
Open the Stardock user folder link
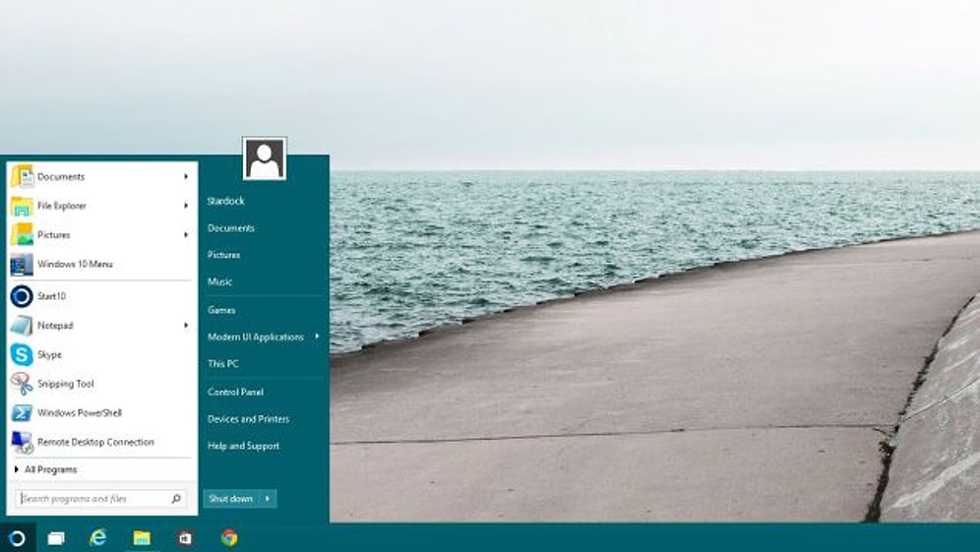tap(225, 201)
